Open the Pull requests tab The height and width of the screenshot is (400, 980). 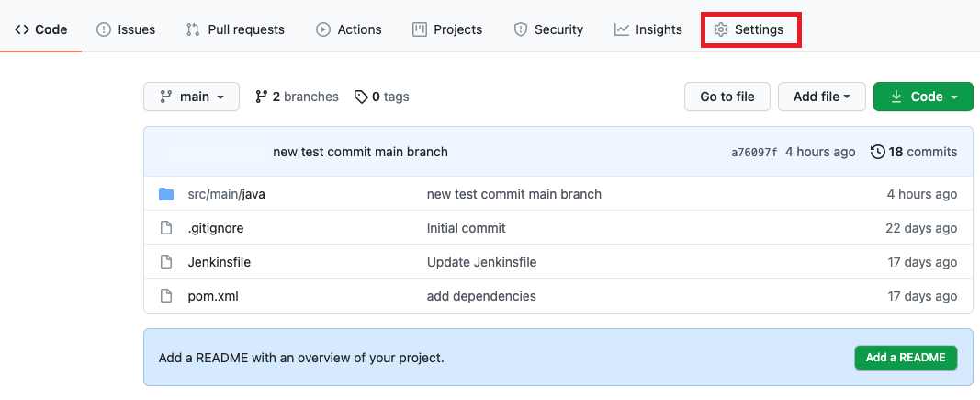point(235,29)
